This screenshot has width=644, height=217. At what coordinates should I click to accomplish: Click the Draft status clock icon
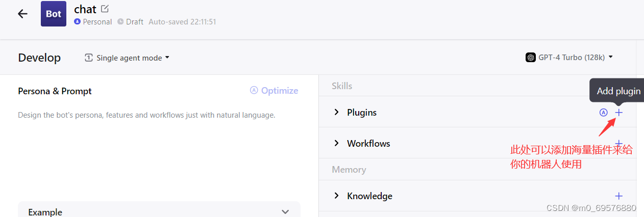point(120,22)
